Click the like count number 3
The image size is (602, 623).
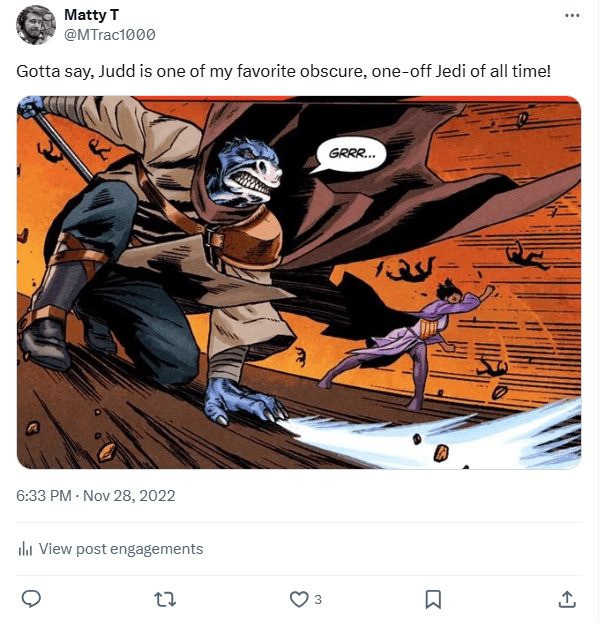(x=318, y=599)
